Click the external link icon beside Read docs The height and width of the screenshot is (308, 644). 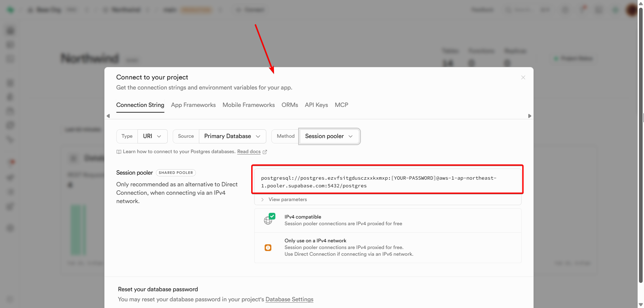[x=265, y=152]
